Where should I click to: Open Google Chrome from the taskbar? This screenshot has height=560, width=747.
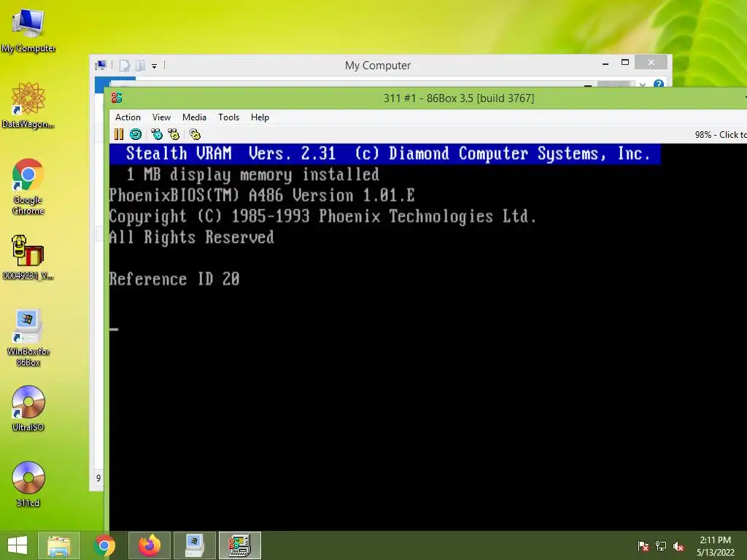tap(104, 545)
